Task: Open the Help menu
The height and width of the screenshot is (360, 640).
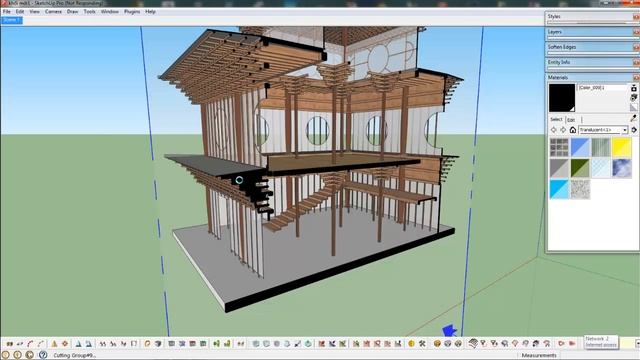Action: [150, 12]
